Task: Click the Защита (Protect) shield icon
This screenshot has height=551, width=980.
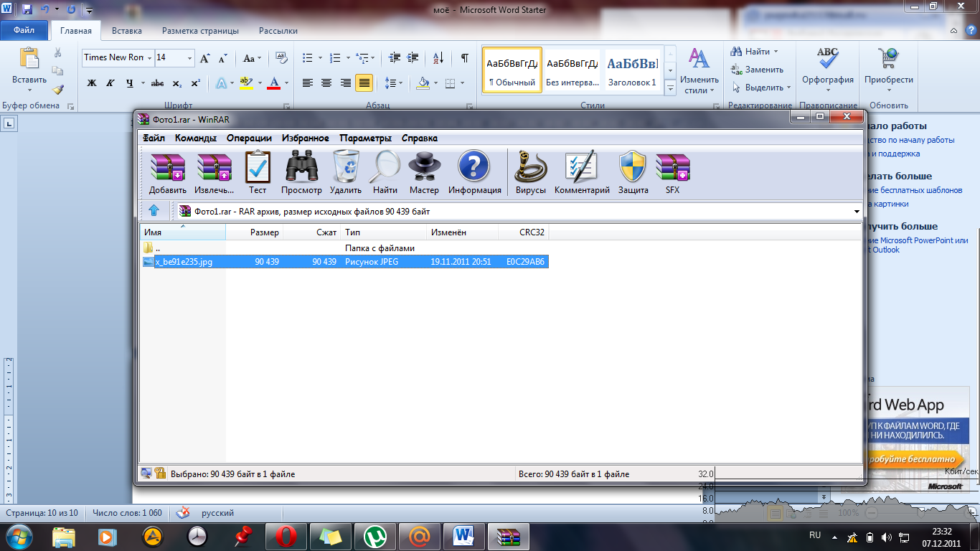Action: point(633,172)
